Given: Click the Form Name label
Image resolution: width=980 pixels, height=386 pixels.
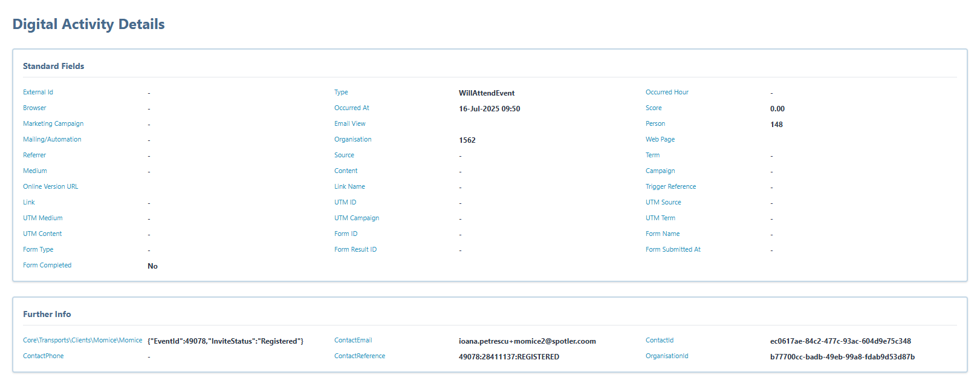Looking at the screenshot, I should click(x=663, y=234).
